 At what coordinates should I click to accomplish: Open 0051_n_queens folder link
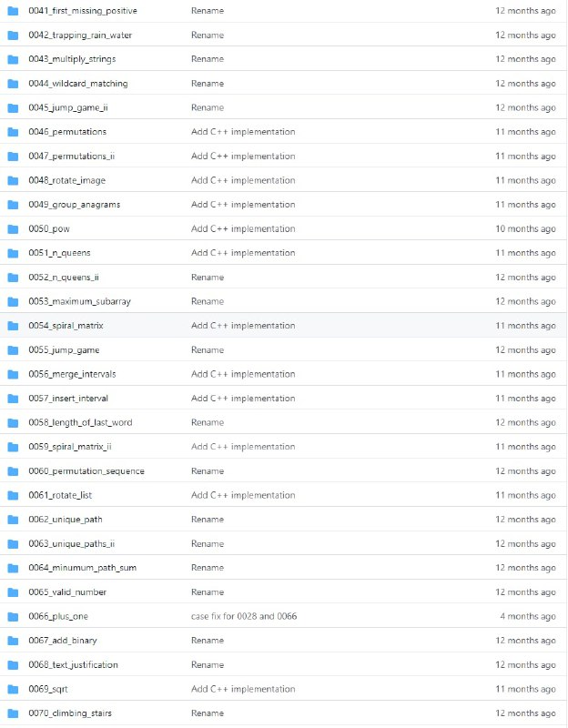point(59,253)
